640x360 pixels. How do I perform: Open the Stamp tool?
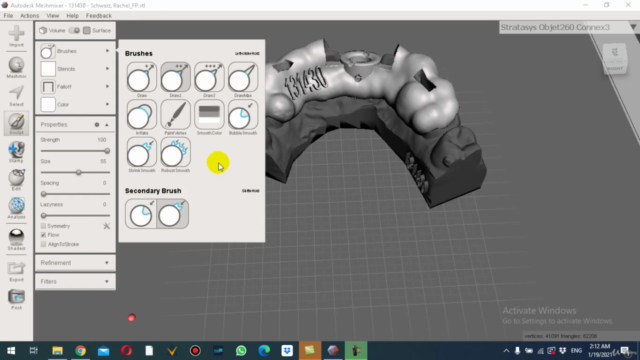coord(16,149)
